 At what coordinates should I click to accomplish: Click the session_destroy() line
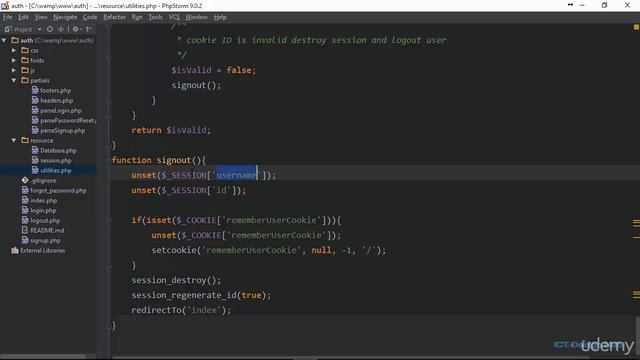[176, 280]
